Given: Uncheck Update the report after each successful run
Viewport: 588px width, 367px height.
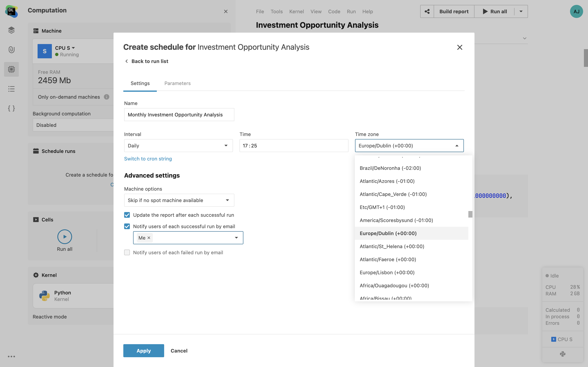Looking at the screenshot, I should pos(127,215).
